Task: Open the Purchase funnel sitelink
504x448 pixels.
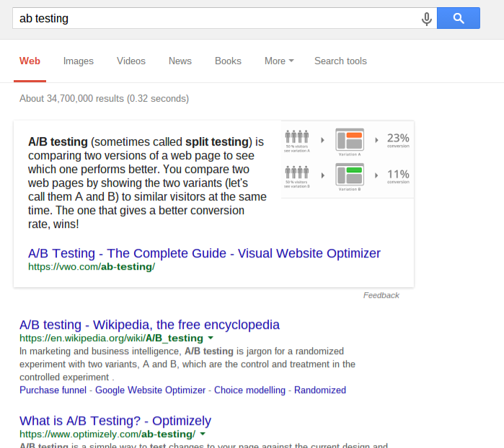Action: coord(53,390)
